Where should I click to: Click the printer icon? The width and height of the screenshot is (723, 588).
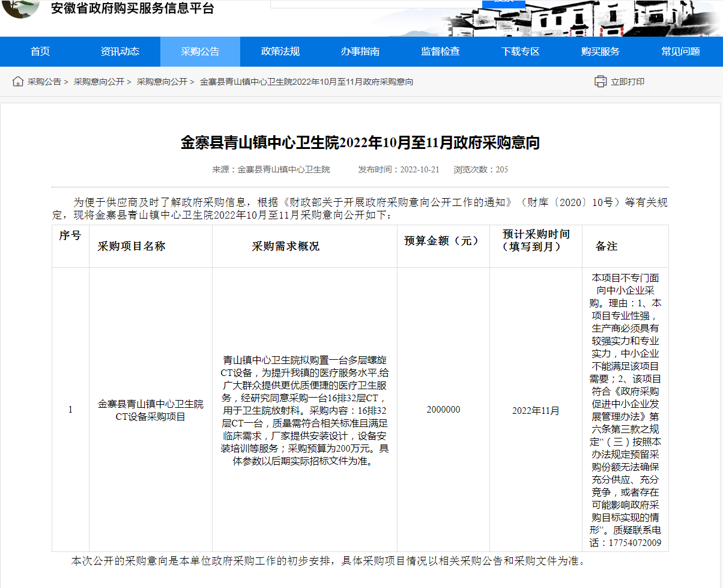click(x=600, y=82)
